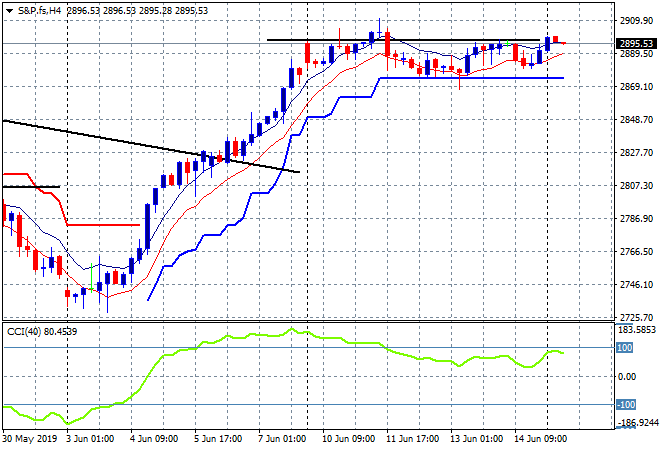Click the current price label 2895.53
The image size is (660, 450).
[636, 44]
